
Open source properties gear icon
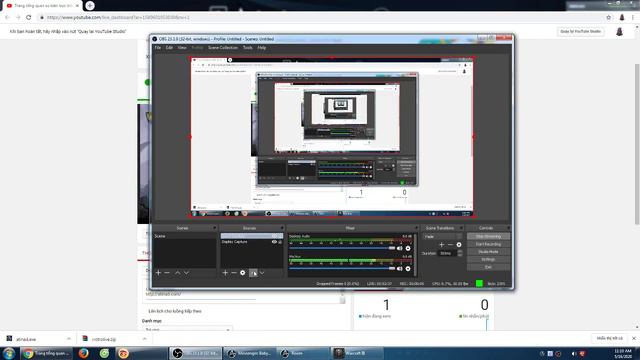(242, 273)
